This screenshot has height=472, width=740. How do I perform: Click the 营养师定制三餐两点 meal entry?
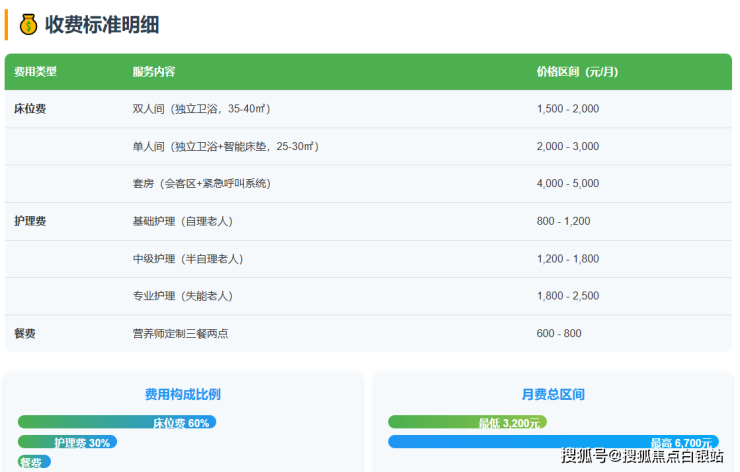(180, 334)
